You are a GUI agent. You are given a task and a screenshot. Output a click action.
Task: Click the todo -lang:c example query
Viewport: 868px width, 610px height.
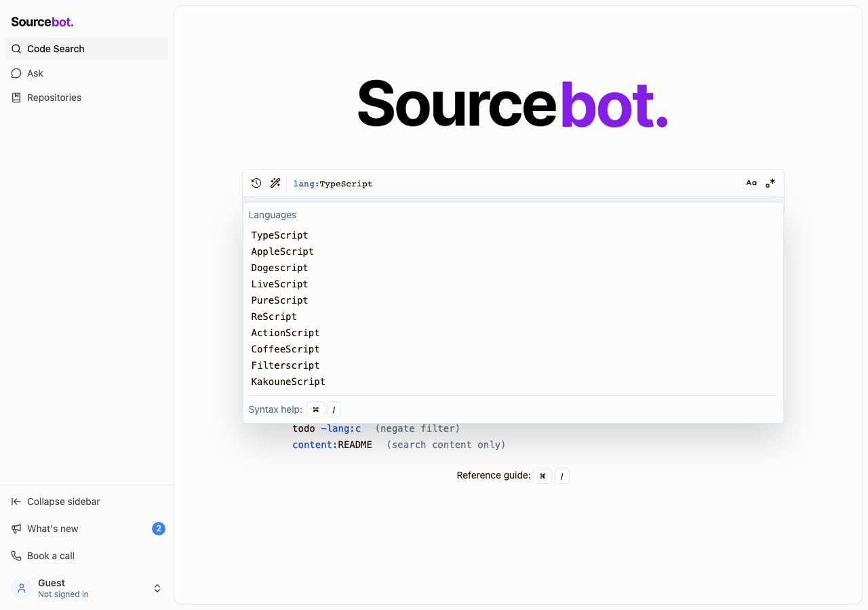click(x=327, y=428)
